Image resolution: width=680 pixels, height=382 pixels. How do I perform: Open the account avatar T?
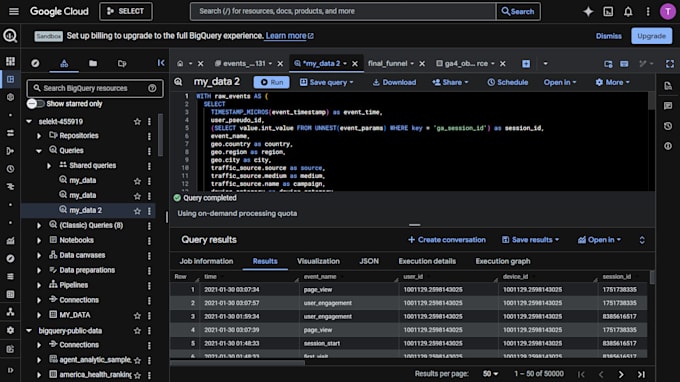click(667, 12)
